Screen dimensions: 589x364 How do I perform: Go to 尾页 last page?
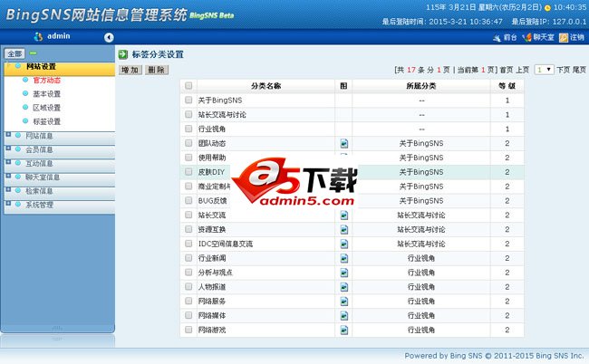coord(579,70)
